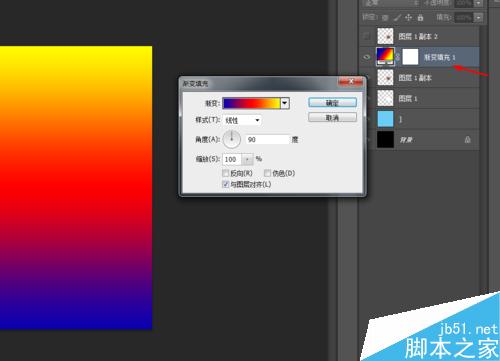The width and height of the screenshot is (500, 361).
Task: Open the layer opacity dropdown arrow
Action: 478,3
